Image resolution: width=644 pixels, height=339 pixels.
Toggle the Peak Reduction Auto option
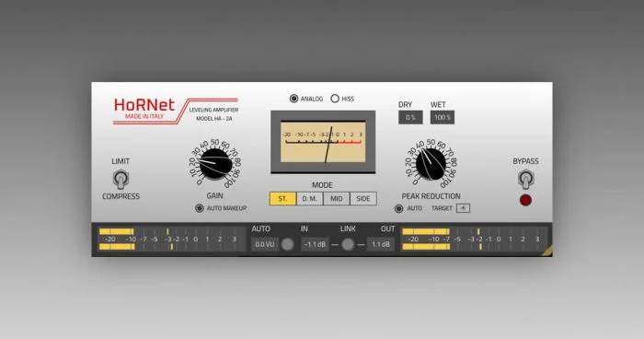[x=398, y=208]
